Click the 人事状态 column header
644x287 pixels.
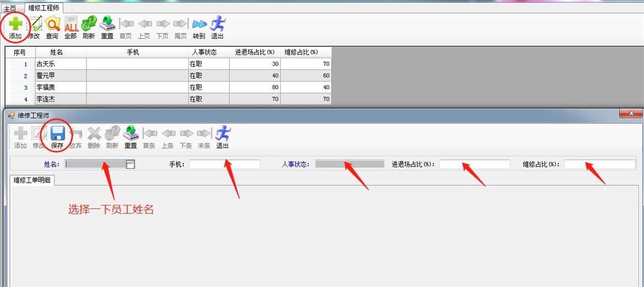(209, 52)
